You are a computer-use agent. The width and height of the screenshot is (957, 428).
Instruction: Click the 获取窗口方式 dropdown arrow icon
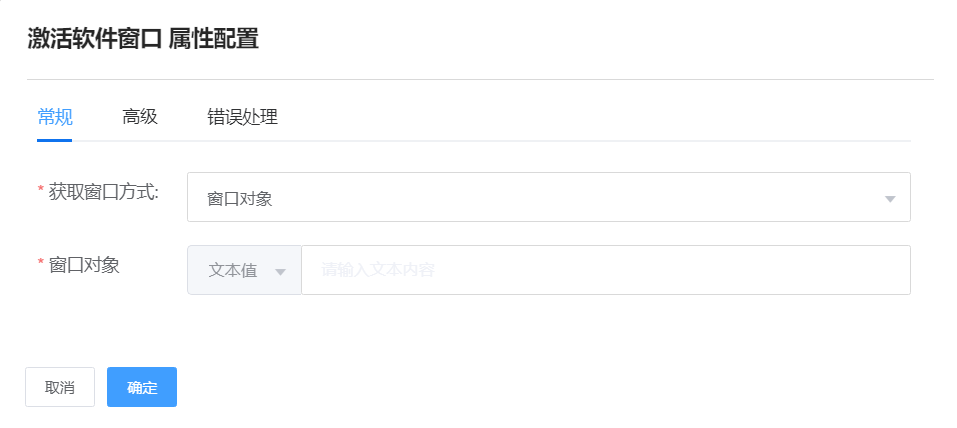(x=889, y=198)
